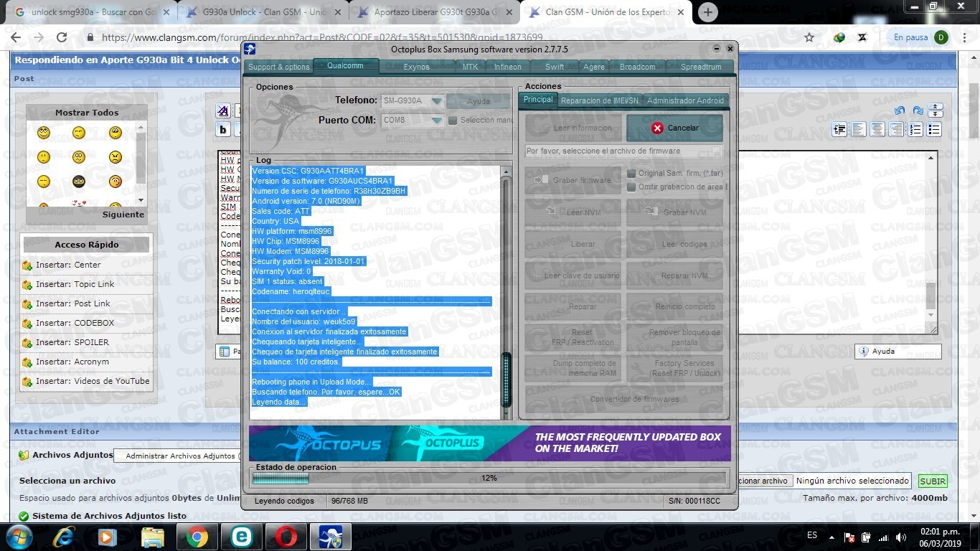Click the editor resize toggle icon

tap(936, 110)
